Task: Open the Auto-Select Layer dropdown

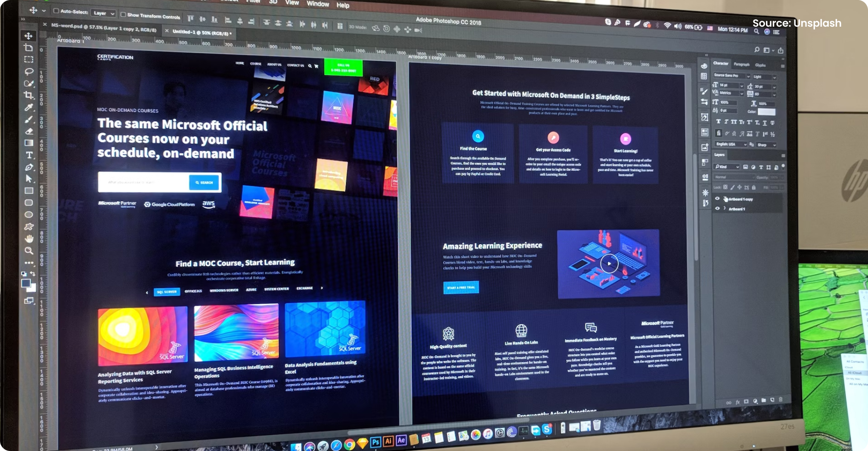Action: [103, 13]
